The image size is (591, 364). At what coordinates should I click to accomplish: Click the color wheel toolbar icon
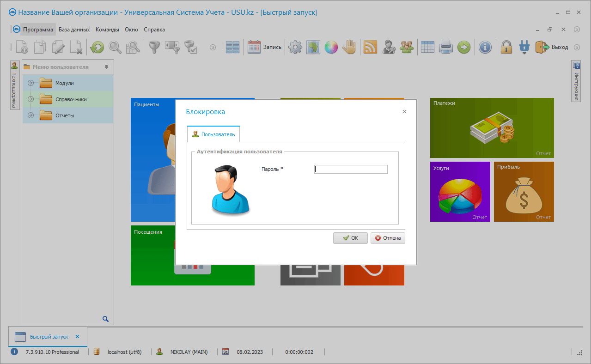click(x=331, y=47)
